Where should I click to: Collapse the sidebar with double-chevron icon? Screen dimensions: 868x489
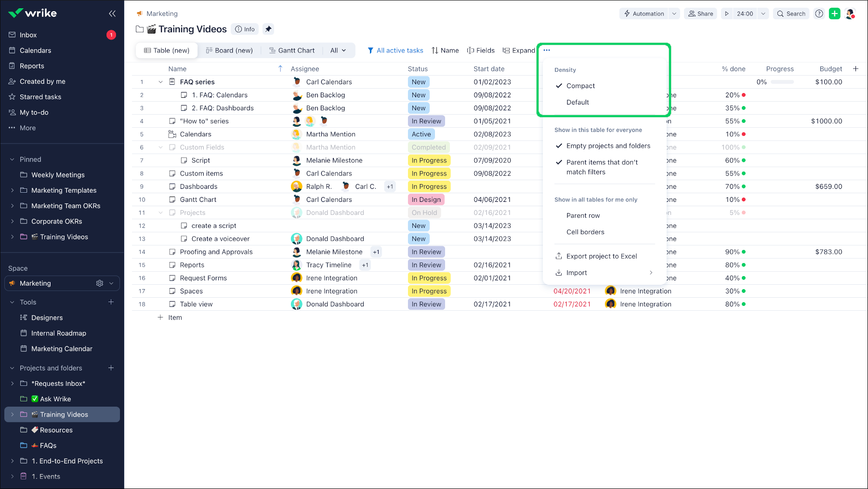click(x=112, y=13)
